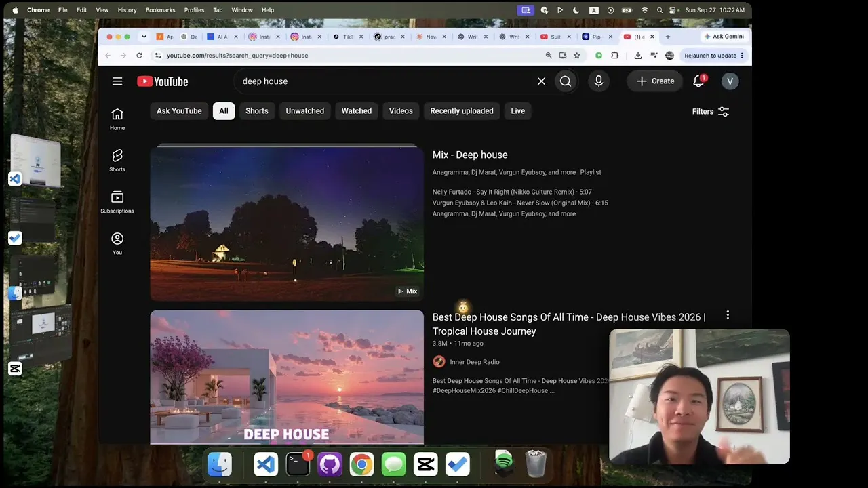Image resolution: width=868 pixels, height=488 pixels.
Task: Open the View menu
Action: click(x=102, y=10)
